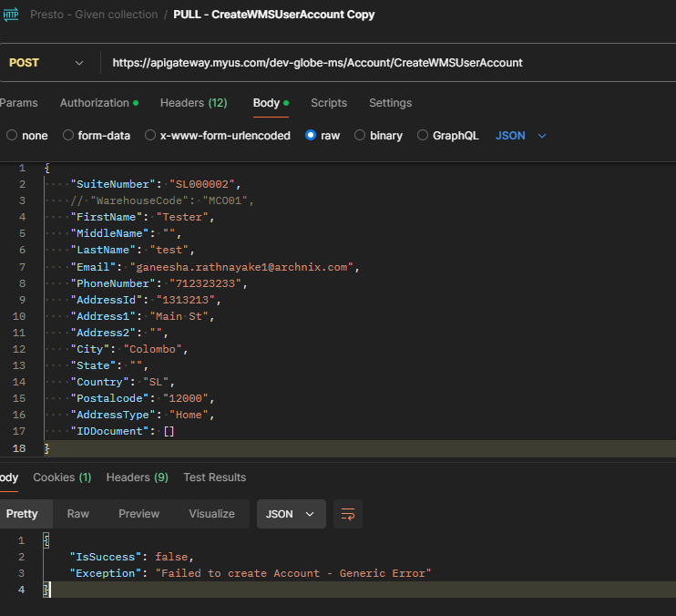Open the request Settings tab
This screenshot has width=676, height=616.
pyautogui.click(x=390, y=103)
